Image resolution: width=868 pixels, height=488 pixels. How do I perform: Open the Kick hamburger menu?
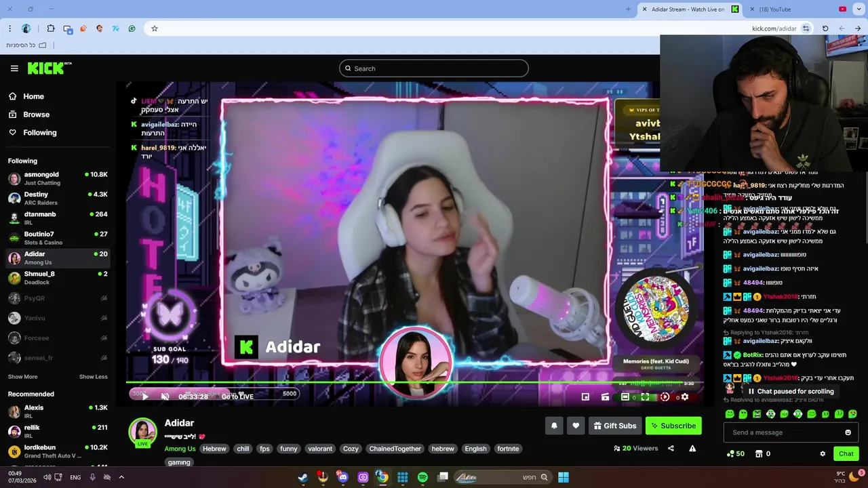[x=14, y=68]
